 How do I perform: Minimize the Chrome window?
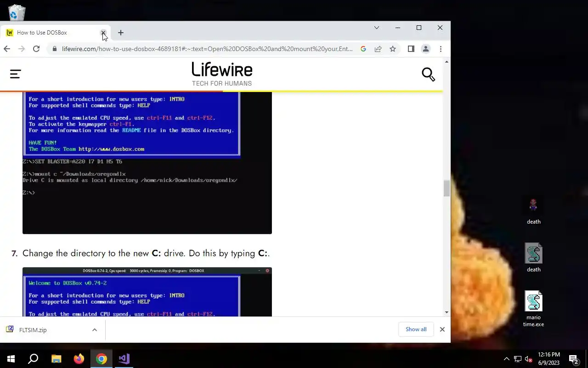pyautogui.click(x=398, y=28)
